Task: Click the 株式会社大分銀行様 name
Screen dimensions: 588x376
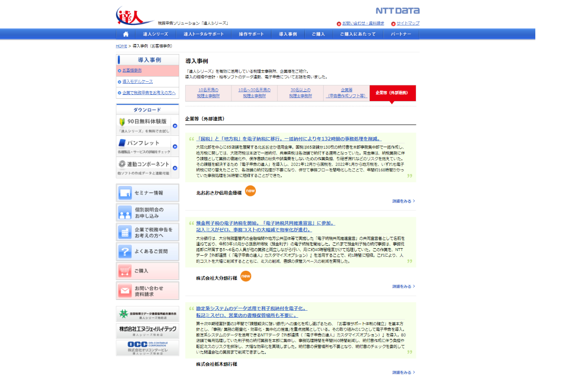Action: click(216, 278)
